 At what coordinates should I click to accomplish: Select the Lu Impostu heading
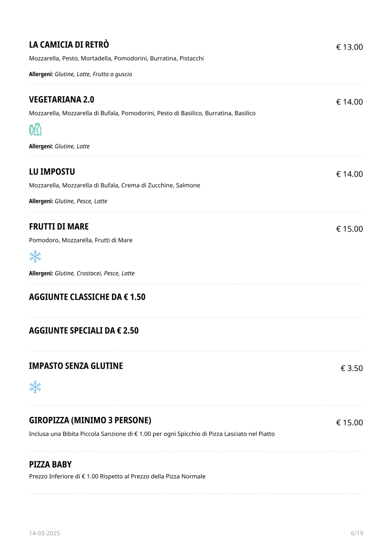[52, 172]
